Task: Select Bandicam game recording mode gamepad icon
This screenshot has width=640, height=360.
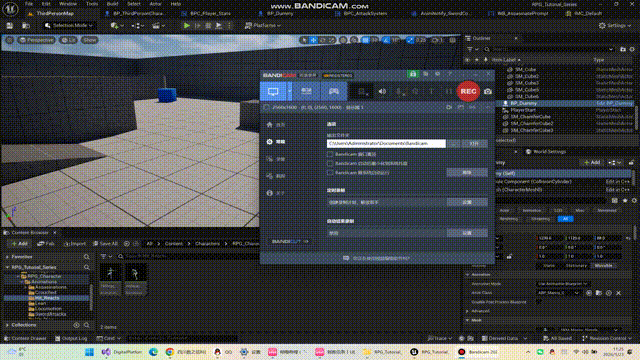Action: 334,91
